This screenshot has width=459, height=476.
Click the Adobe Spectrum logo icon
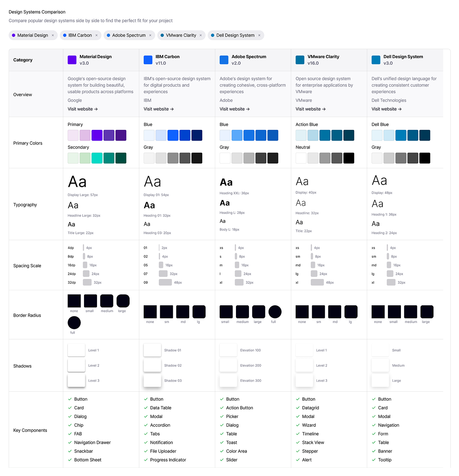(224, 60)
